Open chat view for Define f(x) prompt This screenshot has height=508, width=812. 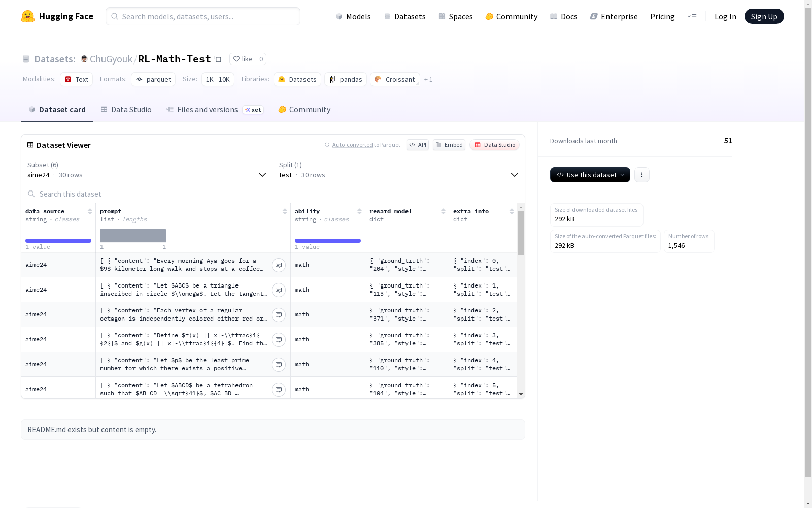click(x=279, y=340)
